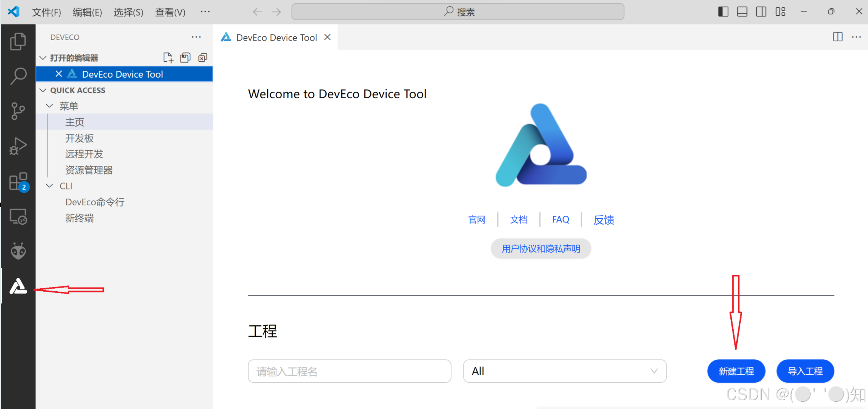Go back with navigation arrow

click(257, 12)
